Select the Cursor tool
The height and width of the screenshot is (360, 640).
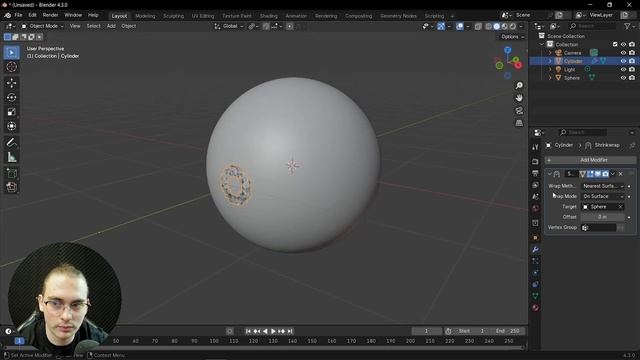tap(11, 67)
